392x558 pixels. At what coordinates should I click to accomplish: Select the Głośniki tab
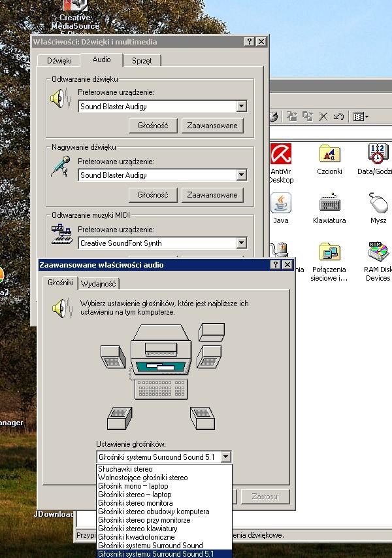(60, 283)
